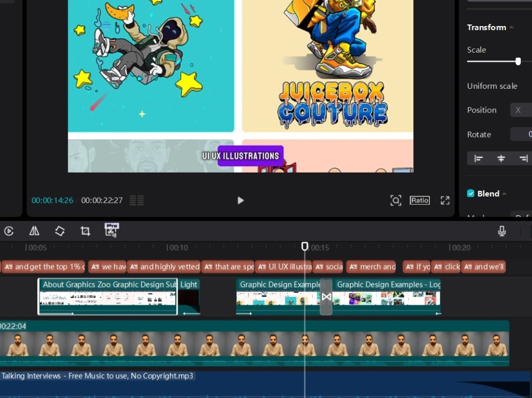Click the 00:20 mark on timeline ruler
Viewport: 532px width, 398px height.
pos(460,248)
